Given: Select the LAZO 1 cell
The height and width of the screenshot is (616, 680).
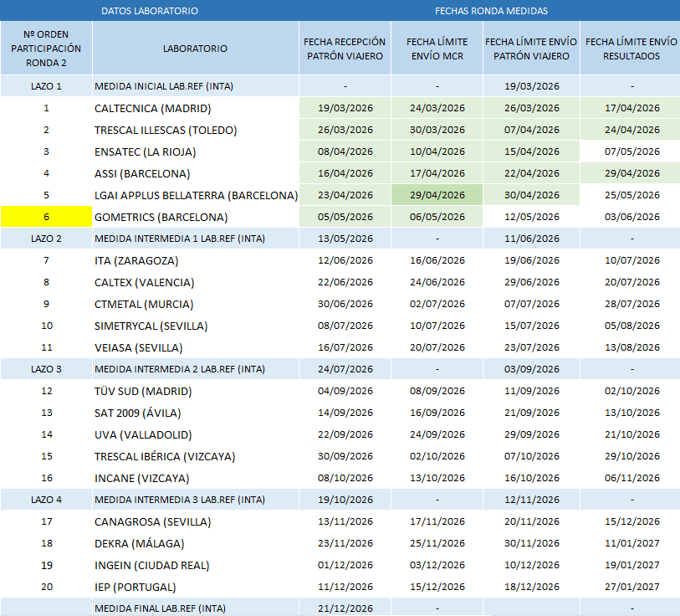Looking at the screenshot, I should [46, 86].
